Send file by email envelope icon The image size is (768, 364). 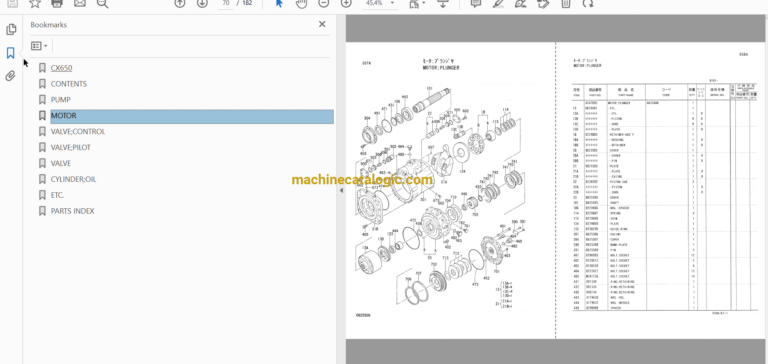tap(80, 4)
